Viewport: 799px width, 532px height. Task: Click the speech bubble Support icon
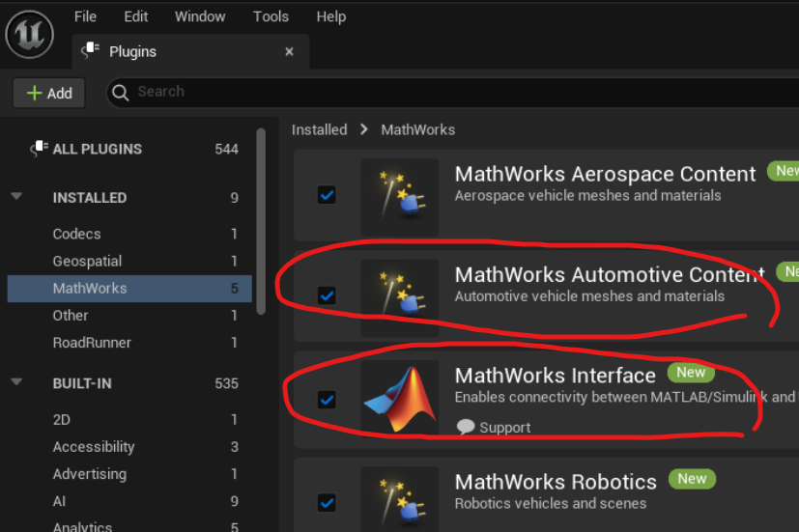click(466, 427)
